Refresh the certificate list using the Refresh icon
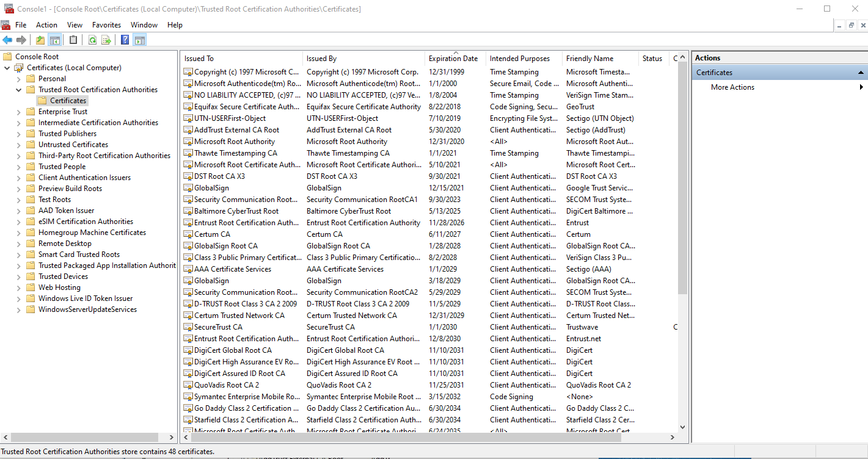The image size is (868, 459). (x=92, y=39)
